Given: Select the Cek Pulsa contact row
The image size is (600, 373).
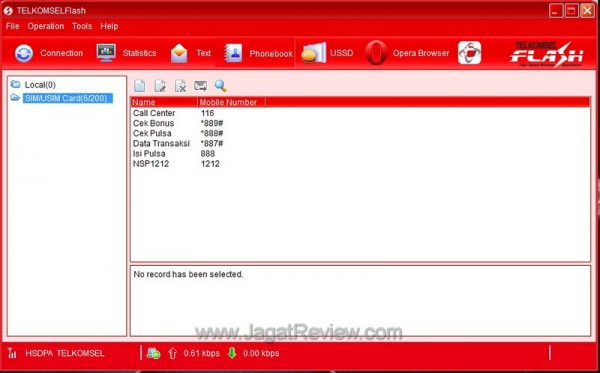Looking at the screenshot, I should 360,133.
